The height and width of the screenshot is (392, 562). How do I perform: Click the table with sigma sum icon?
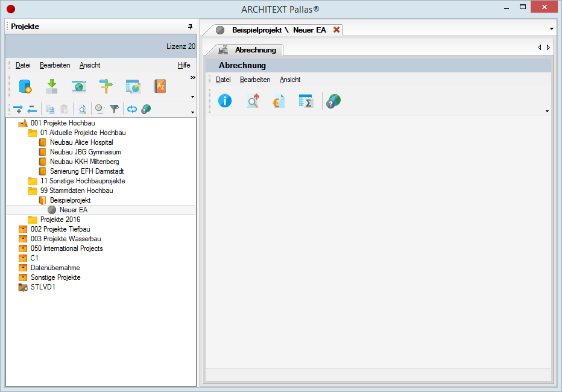306,101
